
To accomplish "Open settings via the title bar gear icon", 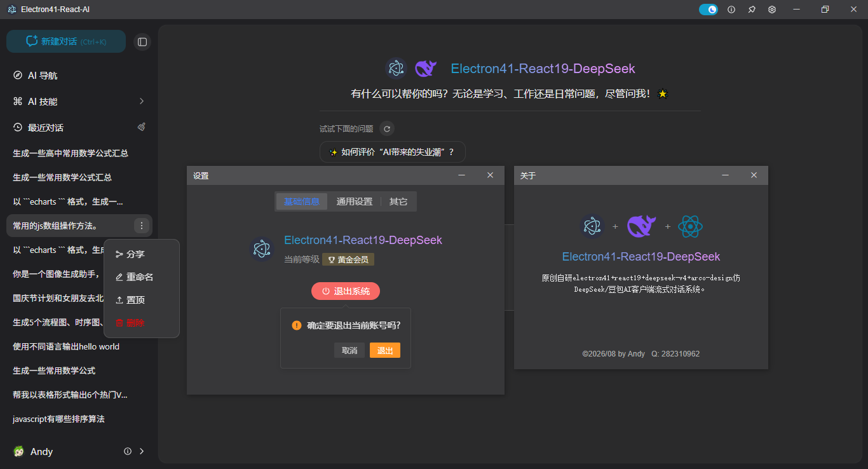I will click(x=772, y=10).
